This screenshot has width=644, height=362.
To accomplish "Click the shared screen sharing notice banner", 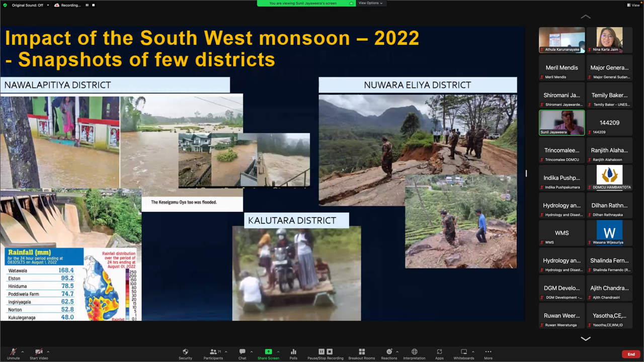I will [306, 3].
